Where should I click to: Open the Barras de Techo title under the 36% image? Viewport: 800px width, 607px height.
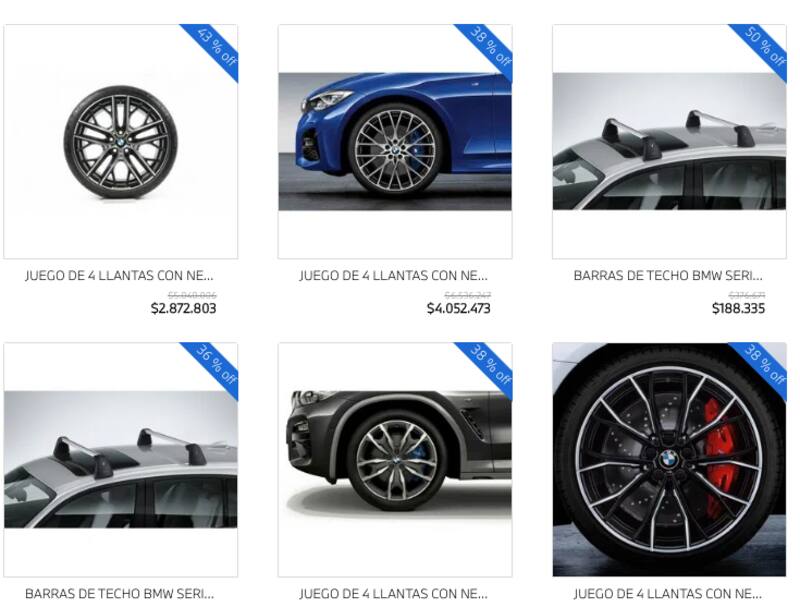[x=119, y=594]
